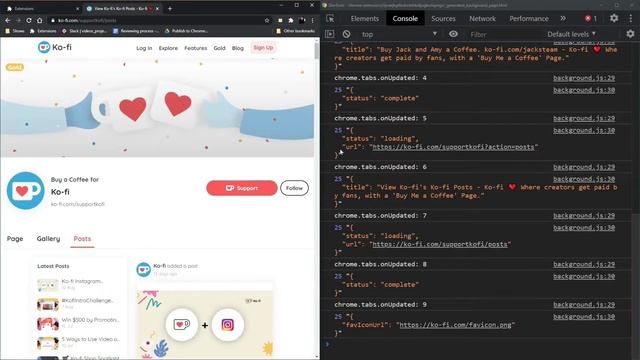Open the Chrome profile avatar

tap(302, 20)
